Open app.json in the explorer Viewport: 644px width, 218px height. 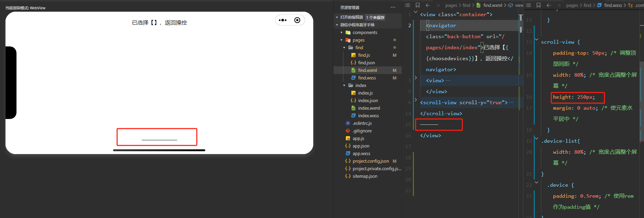(x=361, y=146)
